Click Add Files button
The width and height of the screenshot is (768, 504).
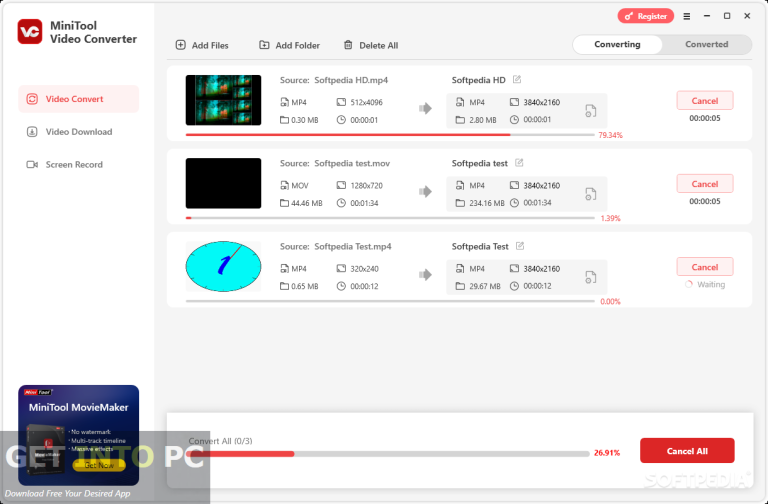202,45
